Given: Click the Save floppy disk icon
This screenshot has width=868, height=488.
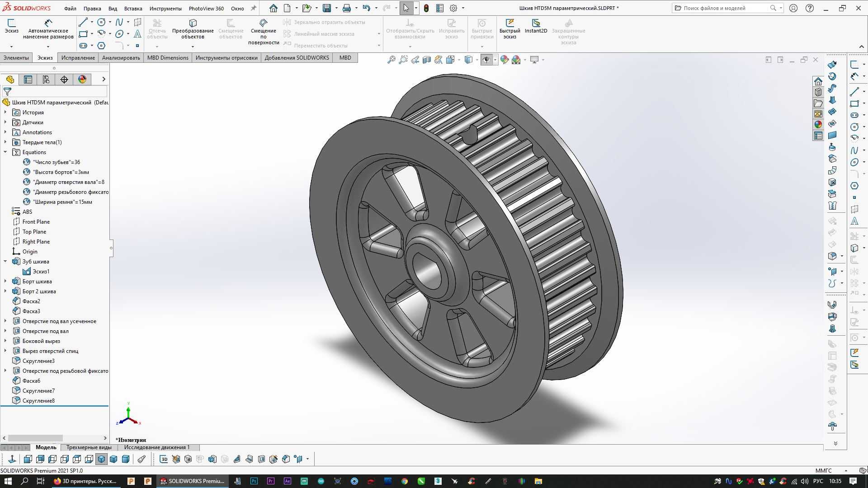Looking at the screenshot, I should tap(327, 8).
